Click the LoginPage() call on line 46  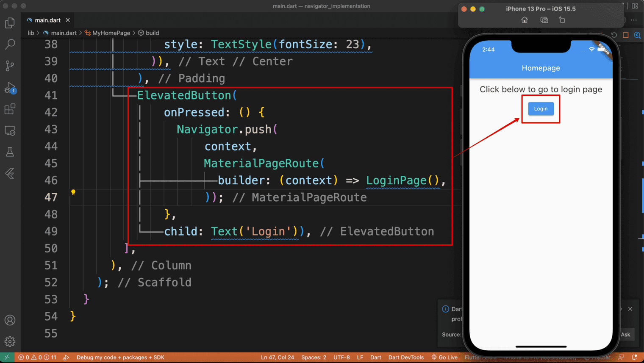tap(403, 180)
